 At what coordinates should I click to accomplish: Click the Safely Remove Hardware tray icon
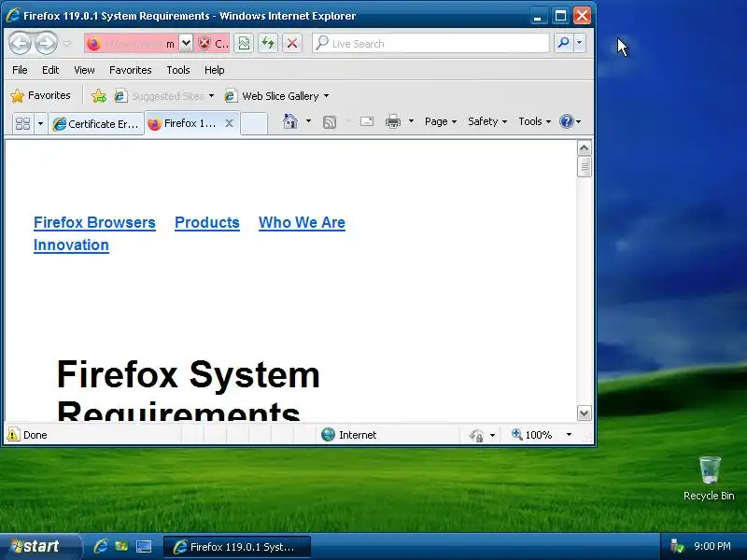pyautogui.click(x=676, y=546)
